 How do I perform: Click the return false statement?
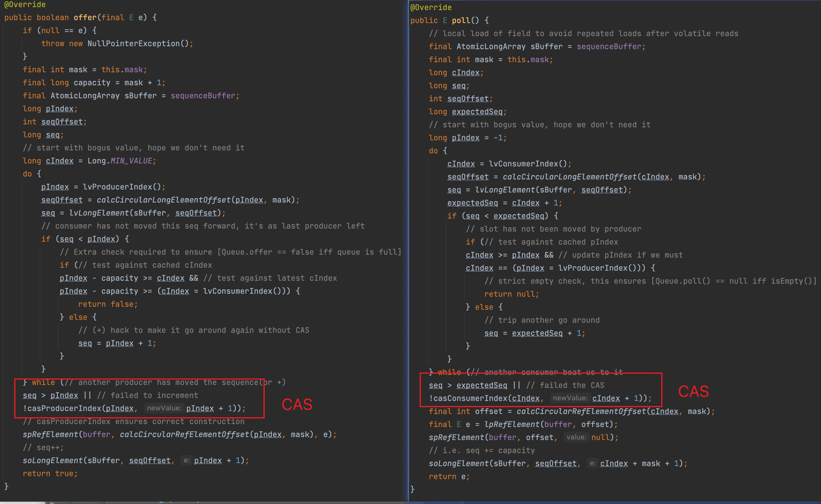point(107,304)
